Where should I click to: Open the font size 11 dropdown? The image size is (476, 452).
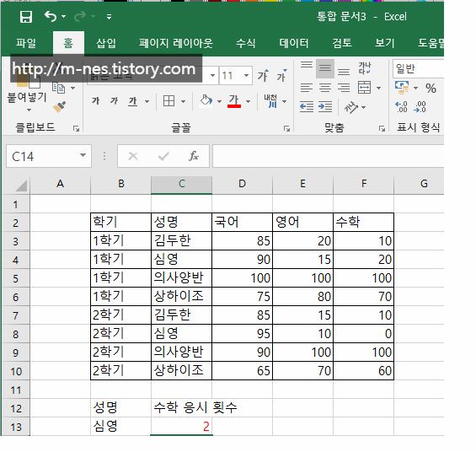[247, 75]
